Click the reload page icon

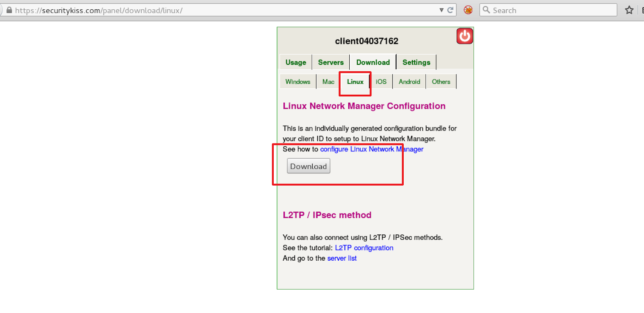point(450,10)
